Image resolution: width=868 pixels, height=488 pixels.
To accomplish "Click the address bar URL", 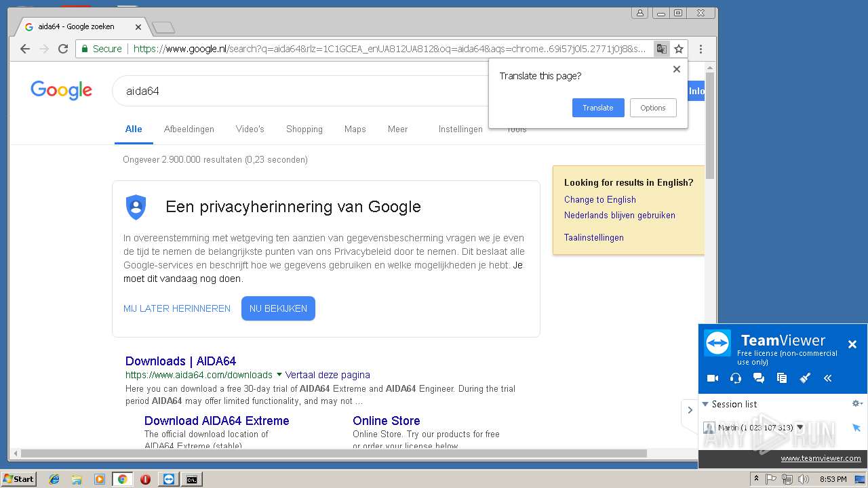I will click(x=390, y=49).
